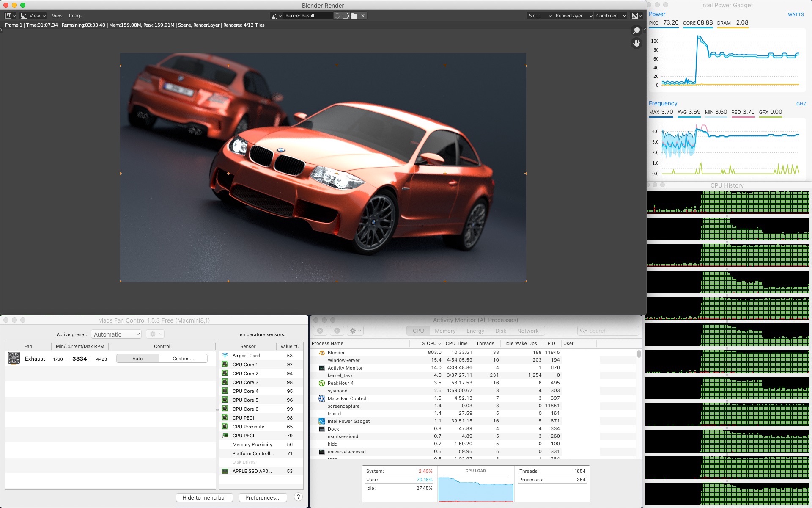Click the new image copy icon

click(x=346, y=16)
